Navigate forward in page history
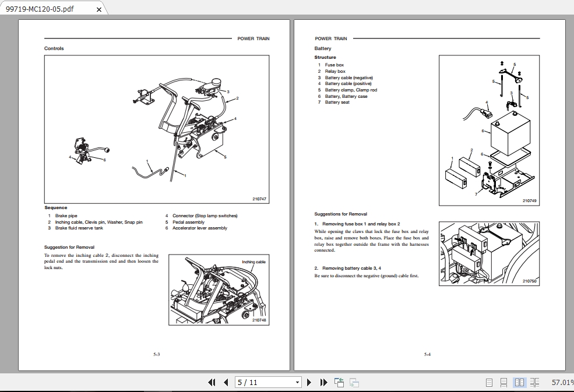 (354, 383)
